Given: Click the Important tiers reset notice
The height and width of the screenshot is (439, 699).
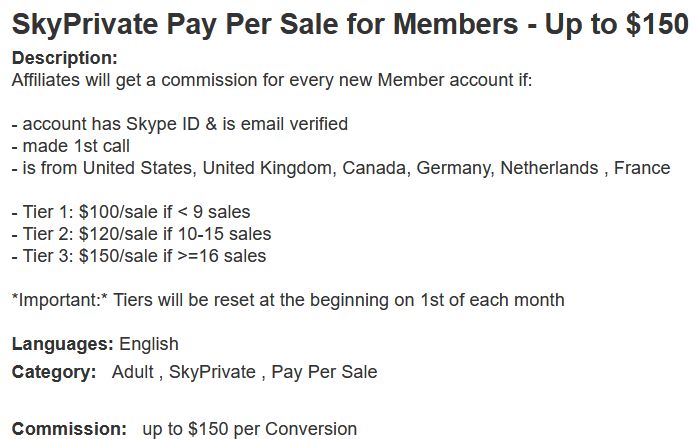Looking at the screenshot, I should pyautogui.click(x=288, y=300).
